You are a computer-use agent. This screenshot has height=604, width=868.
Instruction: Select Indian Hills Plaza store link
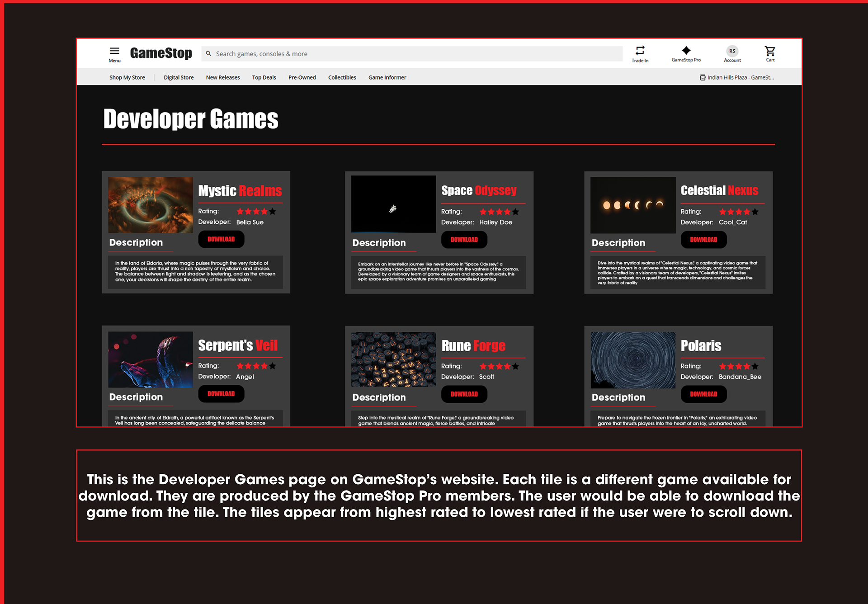tap(741, 77)
